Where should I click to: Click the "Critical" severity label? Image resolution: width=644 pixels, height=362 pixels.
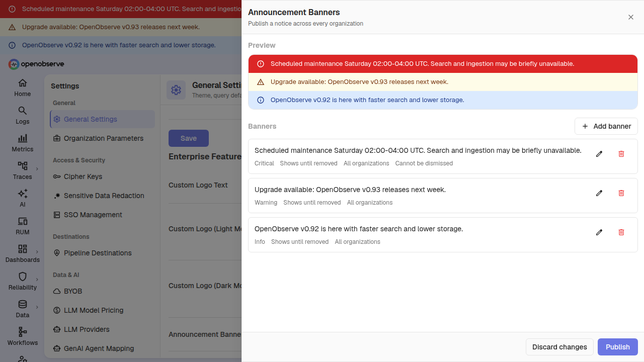point(264,163)
